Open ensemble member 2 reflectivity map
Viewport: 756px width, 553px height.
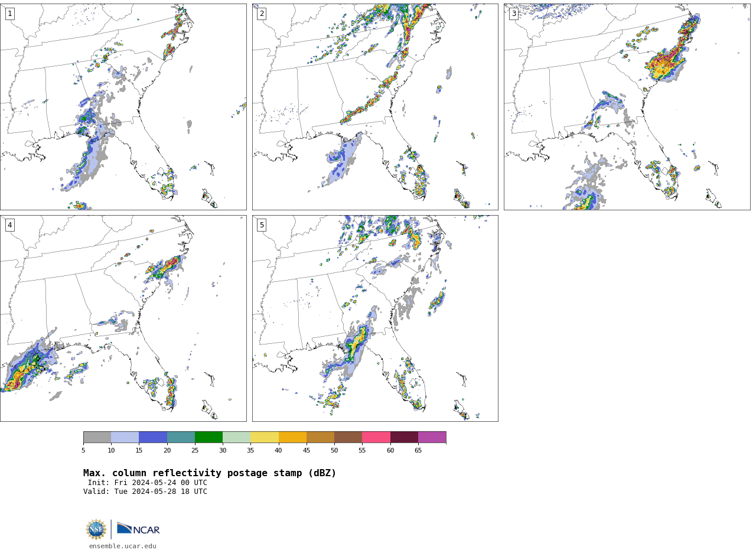pyautogui.click(x=375, y=107)
